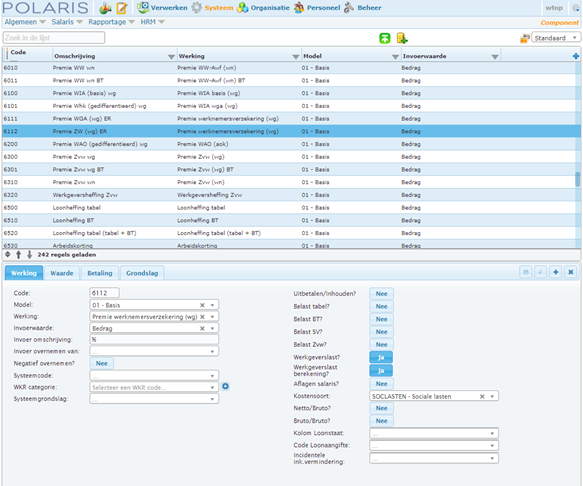Add a new component with plus button
This screenshot has height=486, width=583.
[555, 272]
